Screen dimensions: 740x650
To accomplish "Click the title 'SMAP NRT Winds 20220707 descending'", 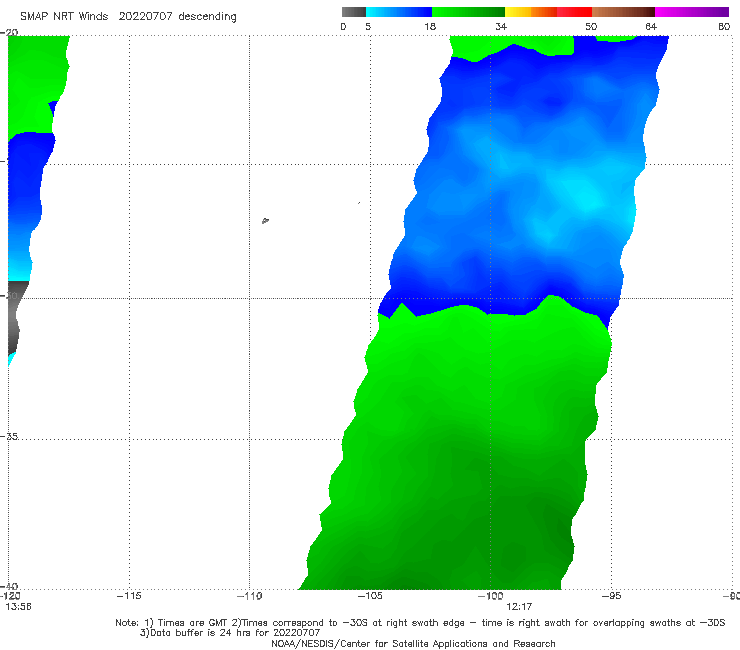I will 128,17.
